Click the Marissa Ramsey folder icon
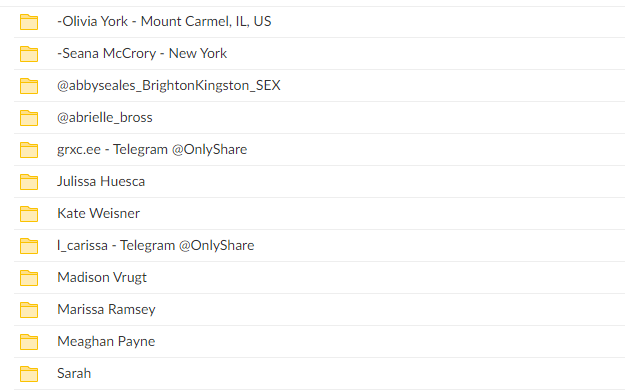625x390 pixels. (29, 310)
